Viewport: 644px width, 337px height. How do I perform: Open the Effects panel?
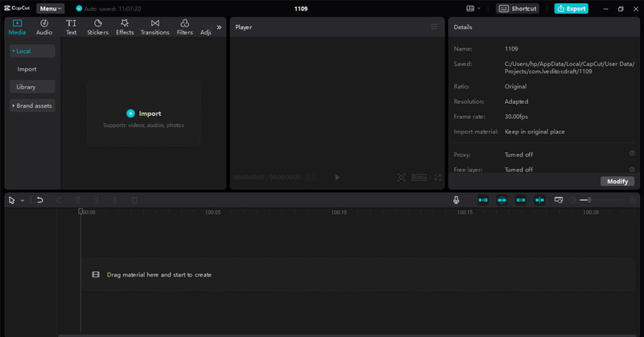(125, 27)
